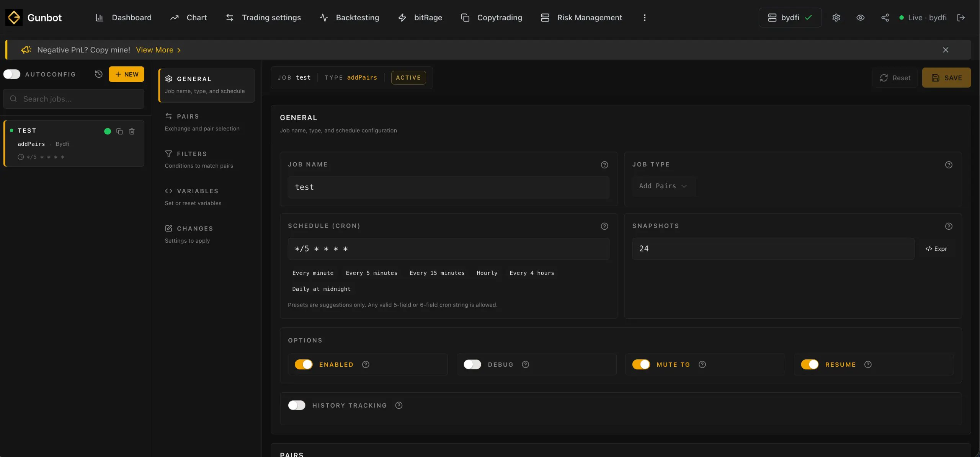Click the Gunbot logo icon
Image resolution: width=980 pixels, height=457 pixels.
pyautogui.click(x=14, y=18)
